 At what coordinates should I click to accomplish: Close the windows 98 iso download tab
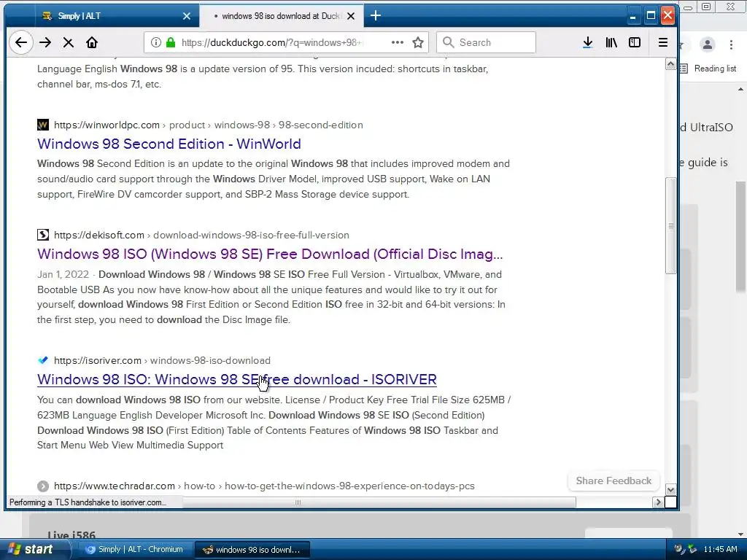coord(351,16)
